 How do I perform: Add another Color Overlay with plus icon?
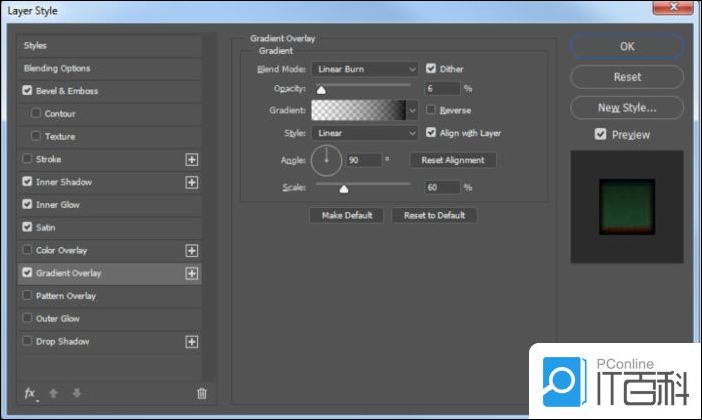pos(192,251)
